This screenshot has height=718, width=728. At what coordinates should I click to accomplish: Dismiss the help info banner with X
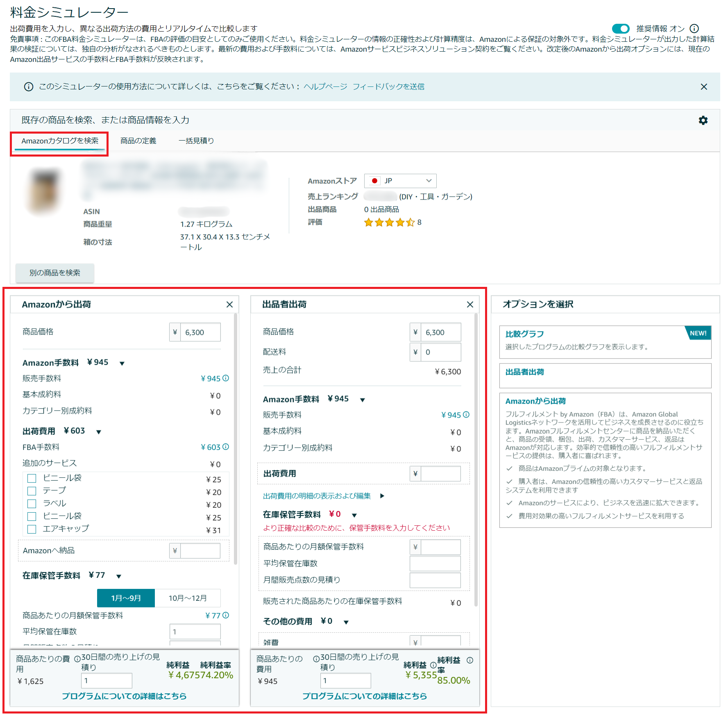click(704, 87)
